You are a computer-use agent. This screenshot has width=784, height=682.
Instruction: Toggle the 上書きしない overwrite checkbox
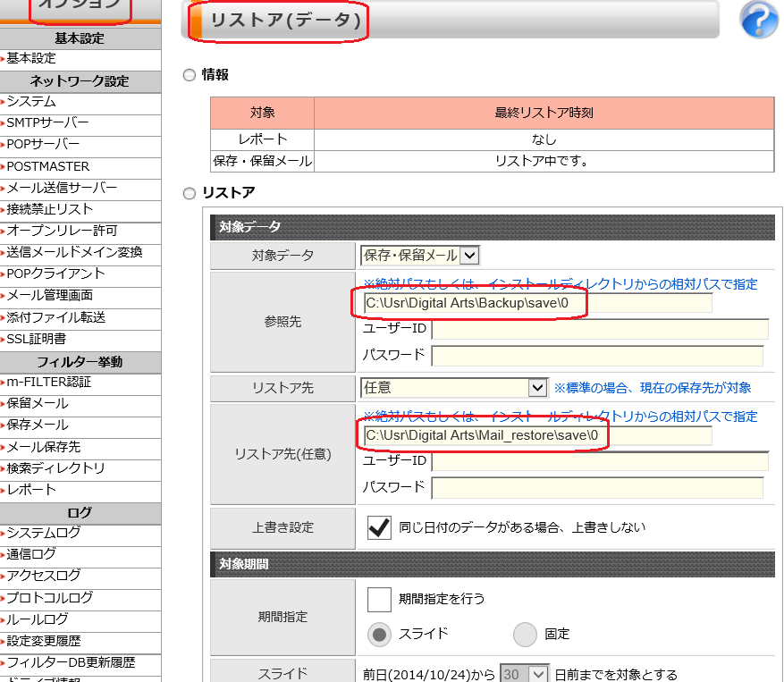(x=379, y=527)
